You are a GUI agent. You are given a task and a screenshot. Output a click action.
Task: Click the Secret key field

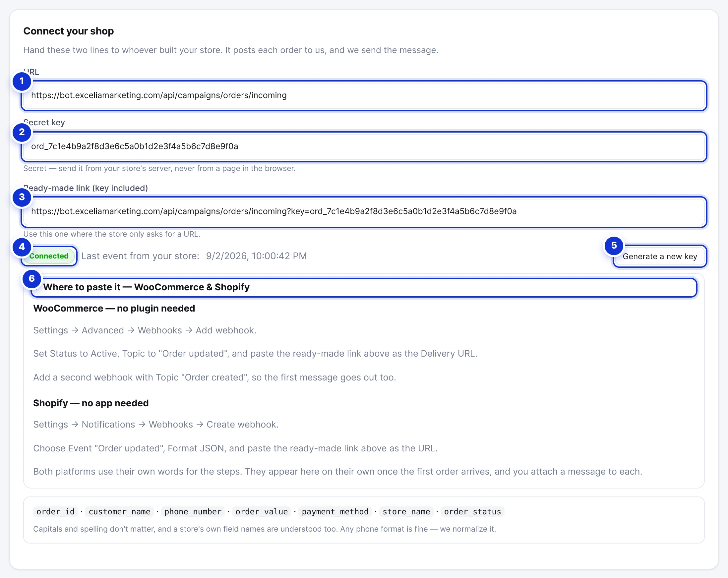[x=364, y=146]
